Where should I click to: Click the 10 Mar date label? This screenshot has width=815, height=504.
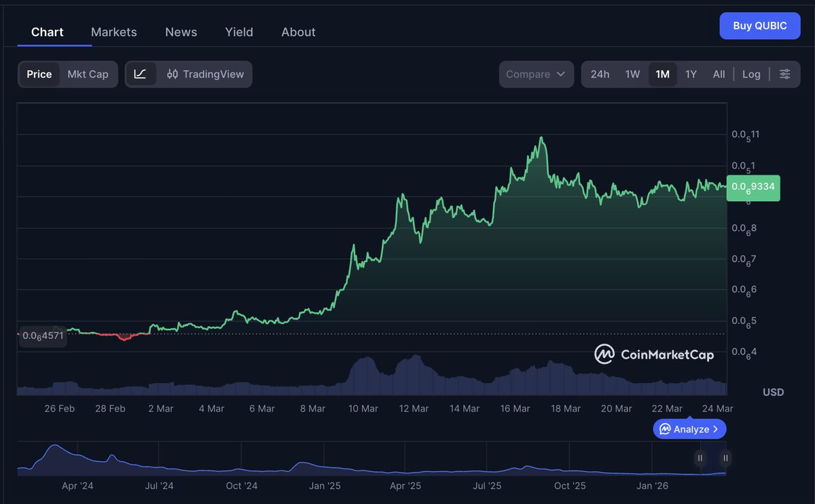click(363, 408)
